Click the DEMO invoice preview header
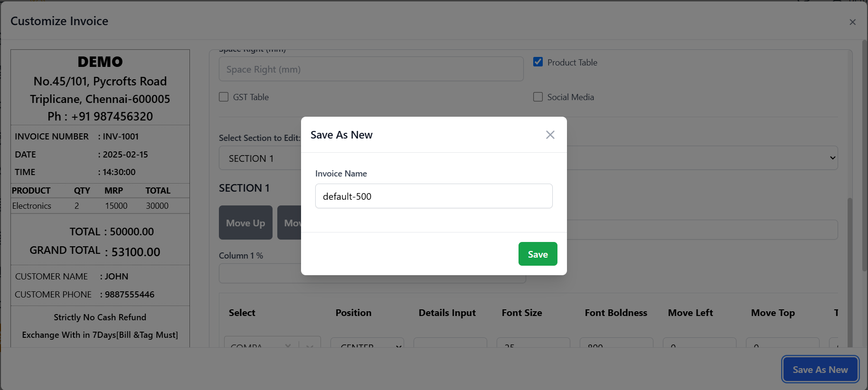 point(100,62)
